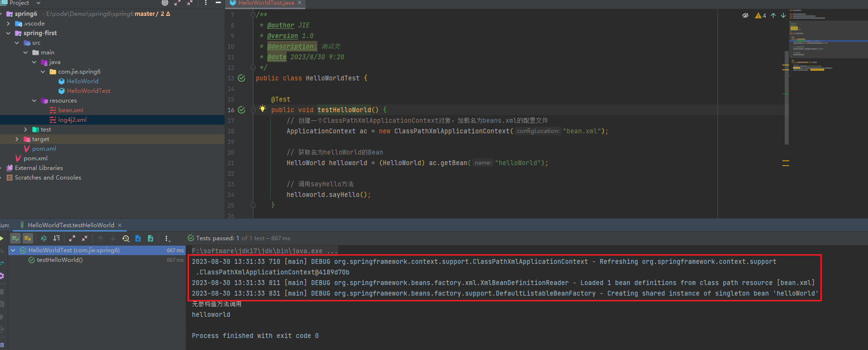Open spring-first module pom.xml (blue)

44,149
